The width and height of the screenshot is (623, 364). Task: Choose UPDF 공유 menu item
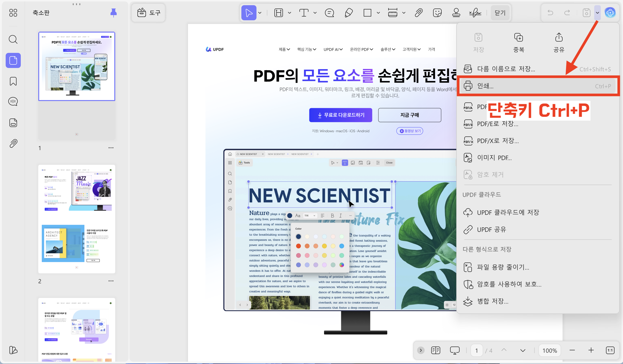point(538,229)
